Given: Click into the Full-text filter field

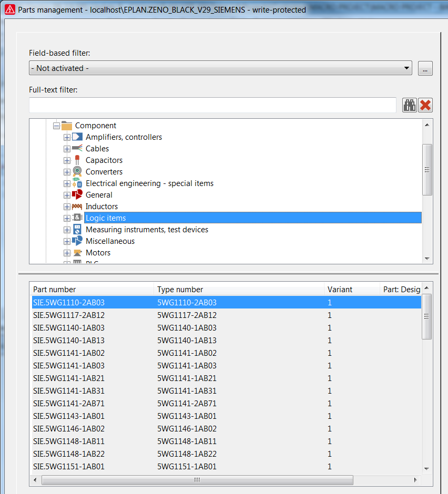Looking at the screenshot, I should [x=212, y=105].
